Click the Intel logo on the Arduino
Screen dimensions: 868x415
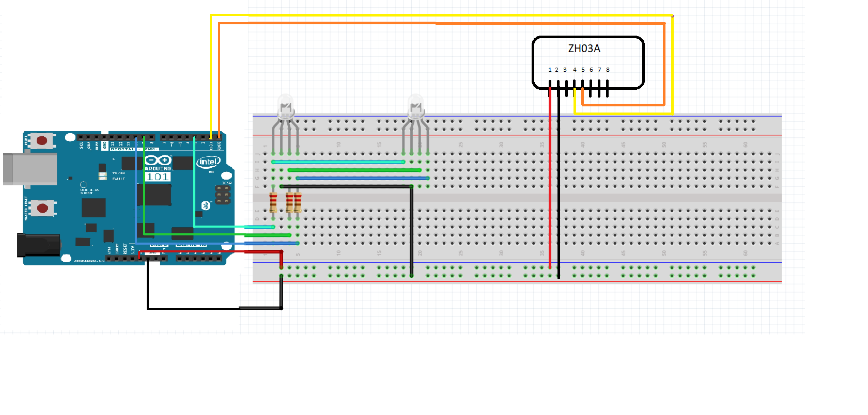point(208,162)
